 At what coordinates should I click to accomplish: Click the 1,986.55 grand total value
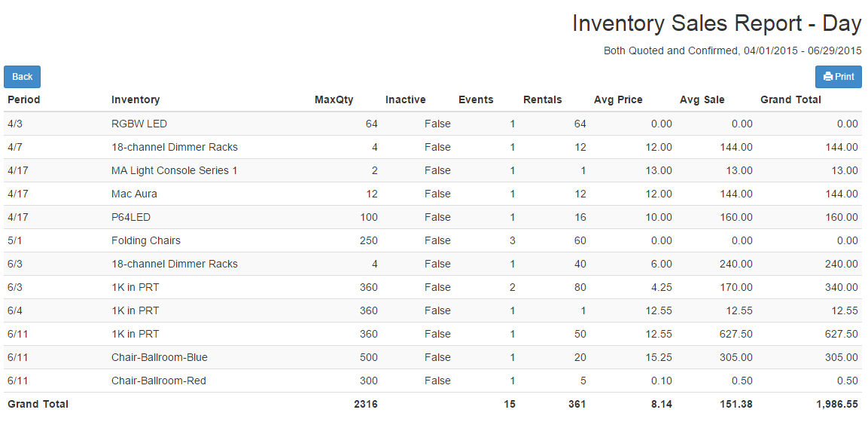[x=837, y=405]
